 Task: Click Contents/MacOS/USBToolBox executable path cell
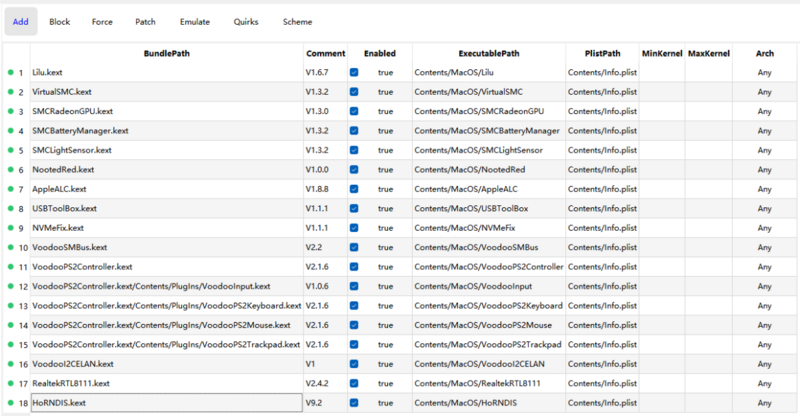tap(489, 208)
